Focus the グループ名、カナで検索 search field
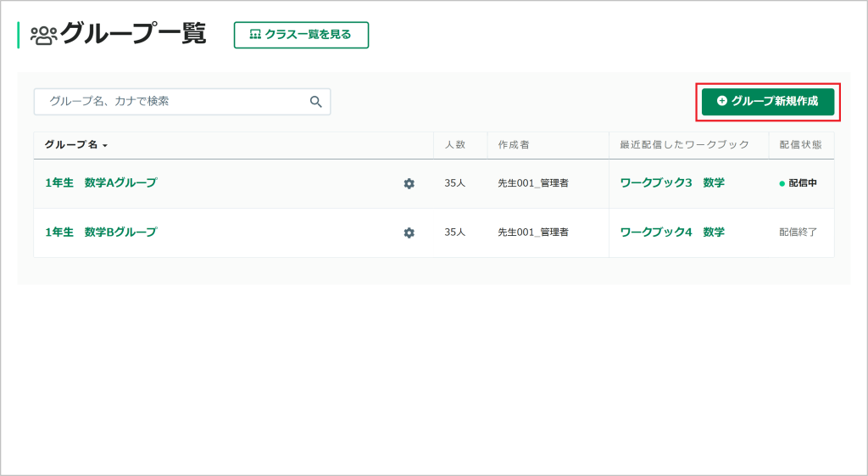This screenshot has width=868, height=476. point(182,102)
